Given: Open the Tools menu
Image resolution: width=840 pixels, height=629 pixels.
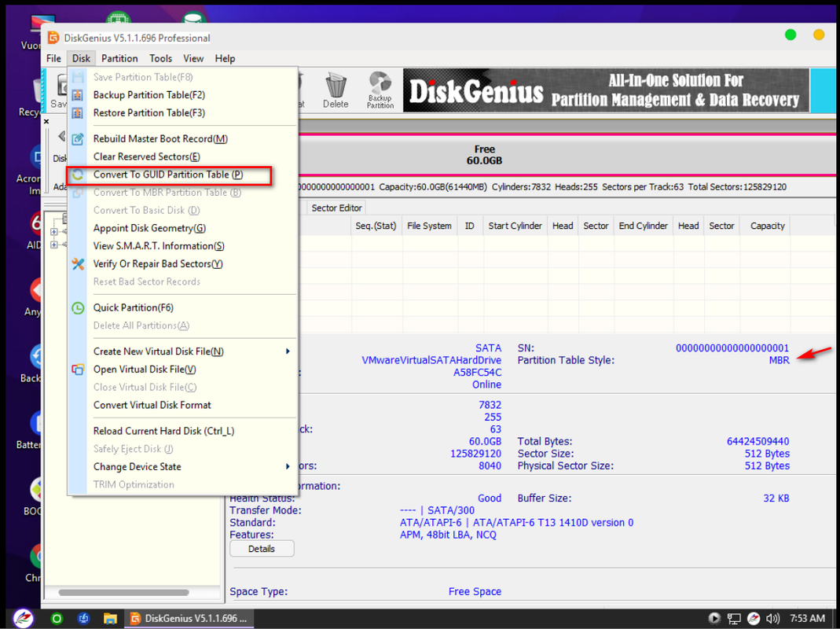Looking at the screenshot, I should click(161, 58).
